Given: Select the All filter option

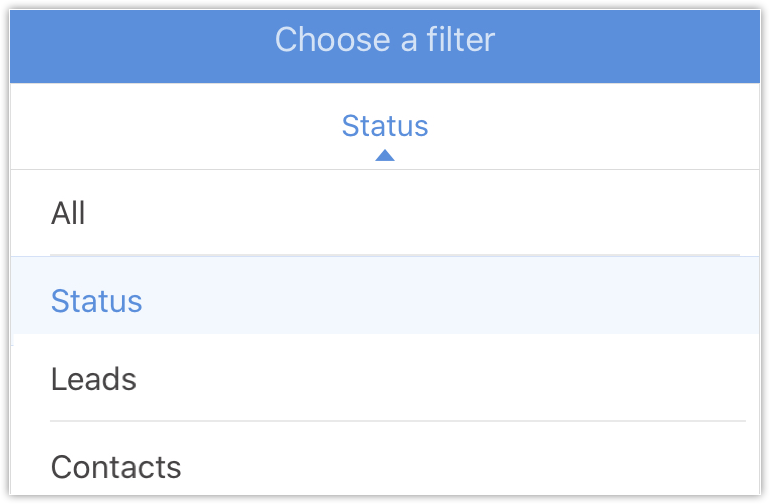Looking at the screenshot, I should pos(68,213).
